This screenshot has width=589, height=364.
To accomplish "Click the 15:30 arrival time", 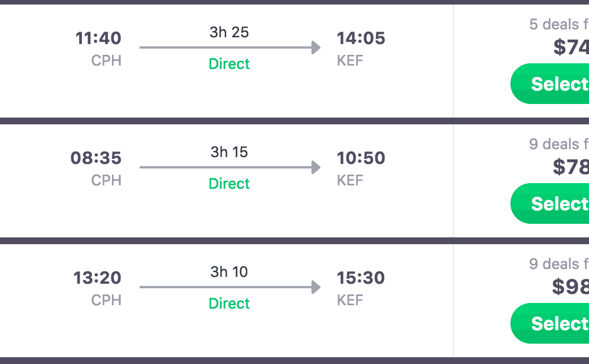I will click(x=361, y=278).
